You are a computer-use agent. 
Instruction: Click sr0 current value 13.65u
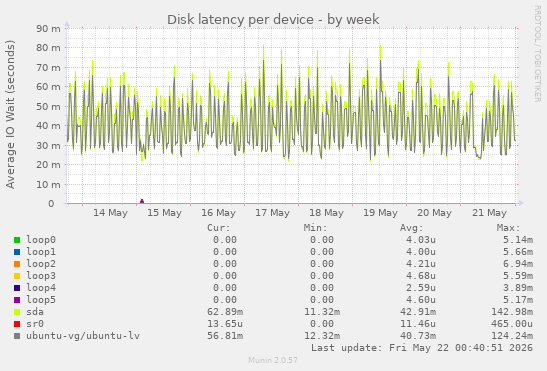pos(225,324)
